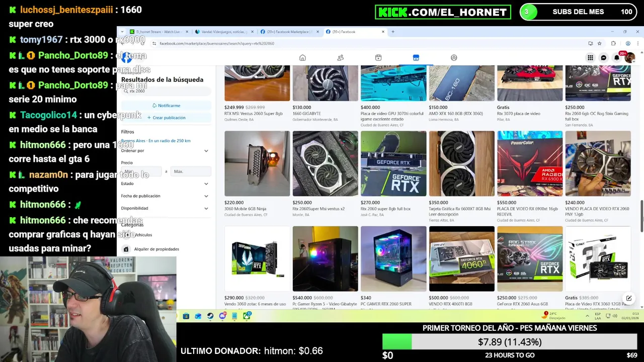Open the notifications bell with 20+ badge
This screenshot has height=362, width=644.
[616, 58]
